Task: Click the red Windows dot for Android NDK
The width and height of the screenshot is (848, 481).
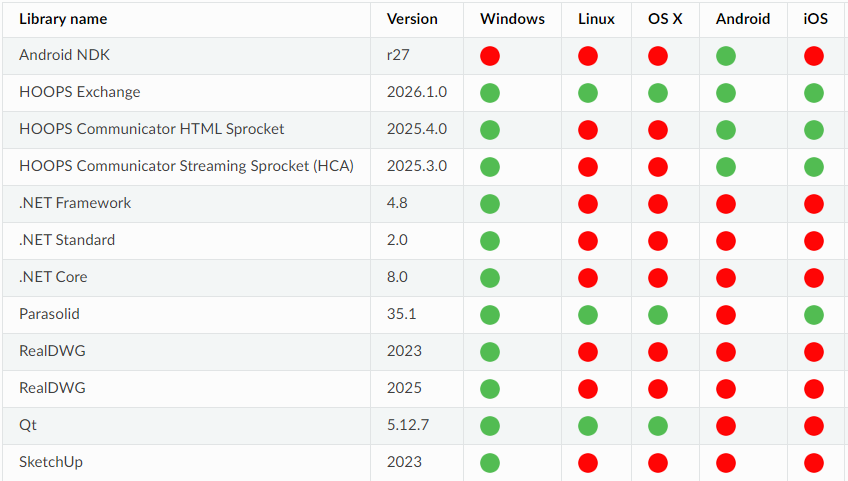Action: click(x=490, y=56)
